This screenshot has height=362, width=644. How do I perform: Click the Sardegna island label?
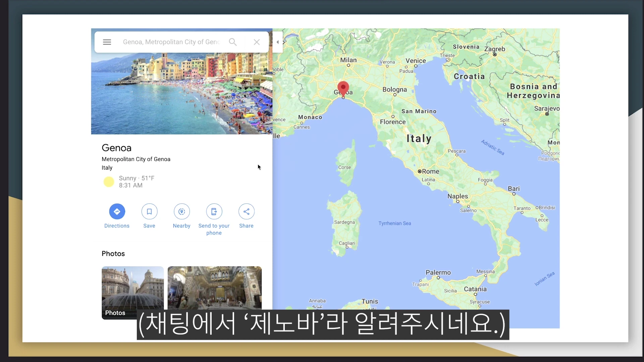pyautogui.click(x=344, y=222)
